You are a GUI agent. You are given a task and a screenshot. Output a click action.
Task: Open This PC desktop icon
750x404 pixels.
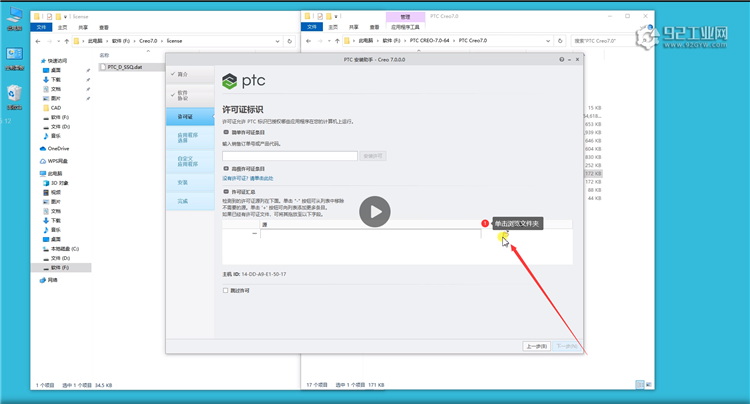pos(14,19)
